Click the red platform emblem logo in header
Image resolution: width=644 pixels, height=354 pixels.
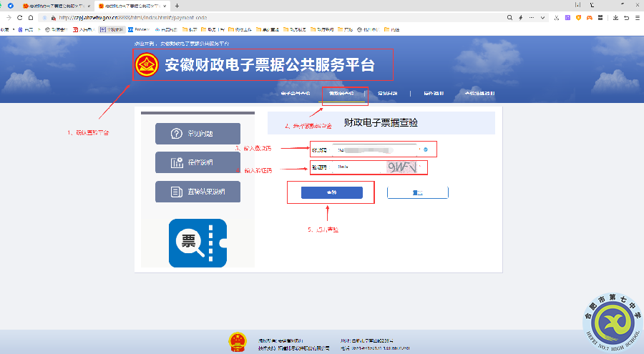[148, 66]
